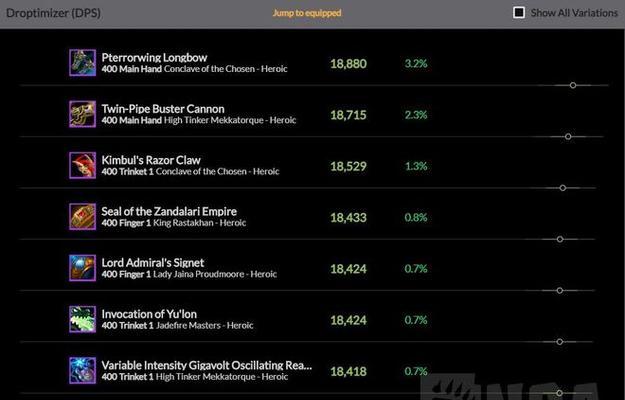
Task: Click the Lord Admiral's Signet item icon
Action: tap(83, 268)
